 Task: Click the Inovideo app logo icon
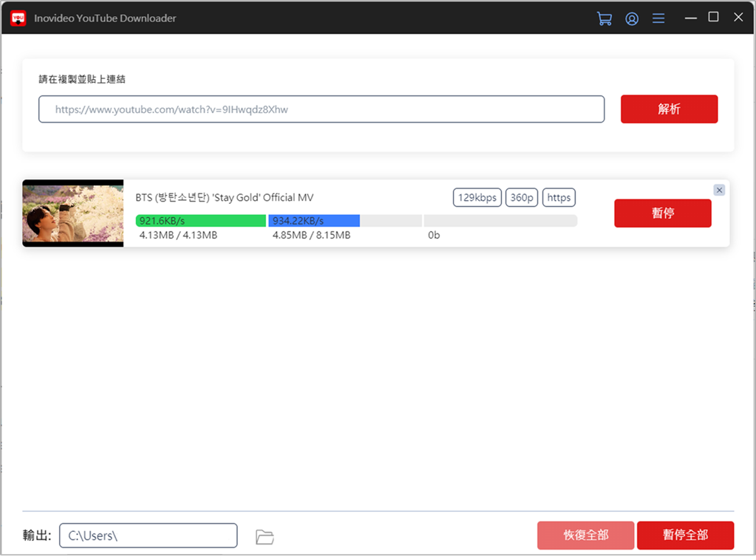click(18, 18)
